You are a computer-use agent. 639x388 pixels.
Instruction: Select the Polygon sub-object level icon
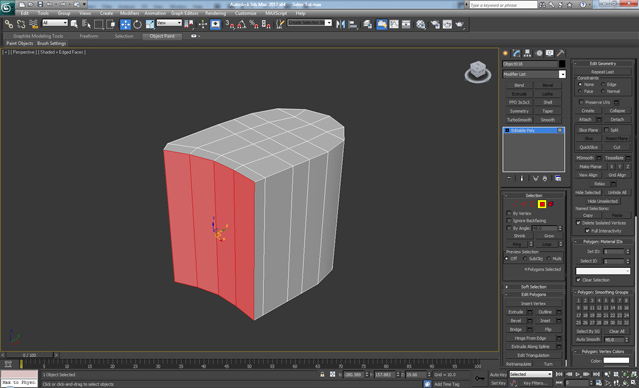point(542,204)
